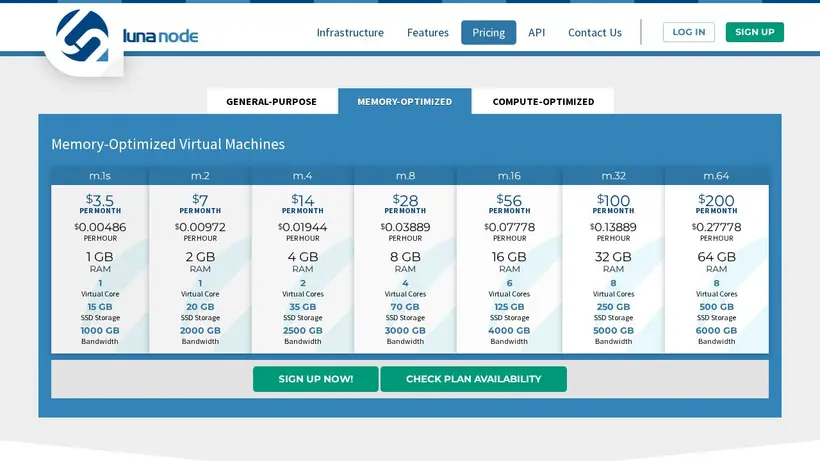Click the 5000 GB Bandwidth value
The image size is (820, 461).
pos(613,330)
